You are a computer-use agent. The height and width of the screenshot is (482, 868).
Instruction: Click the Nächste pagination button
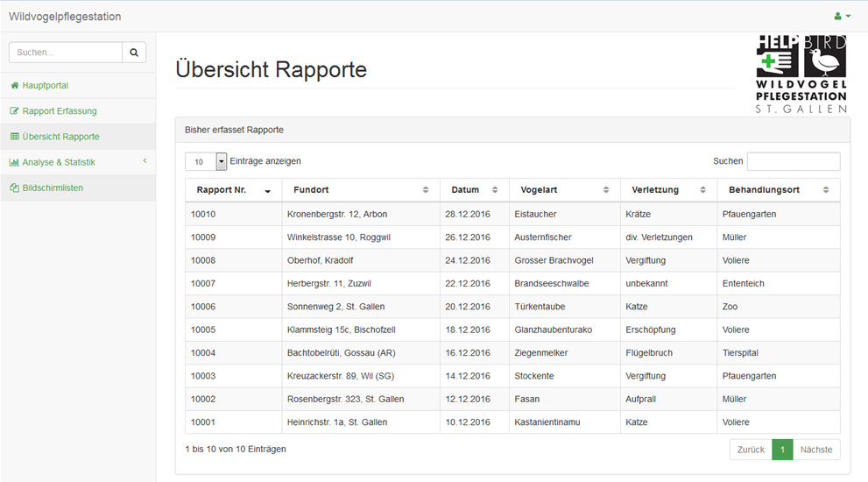pyautogui.click(x=816, y=450)
